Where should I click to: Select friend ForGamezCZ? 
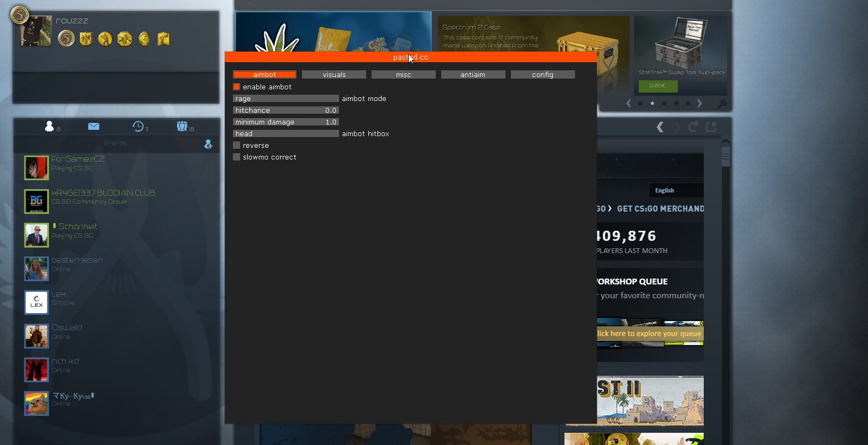(x=116, y=167)
